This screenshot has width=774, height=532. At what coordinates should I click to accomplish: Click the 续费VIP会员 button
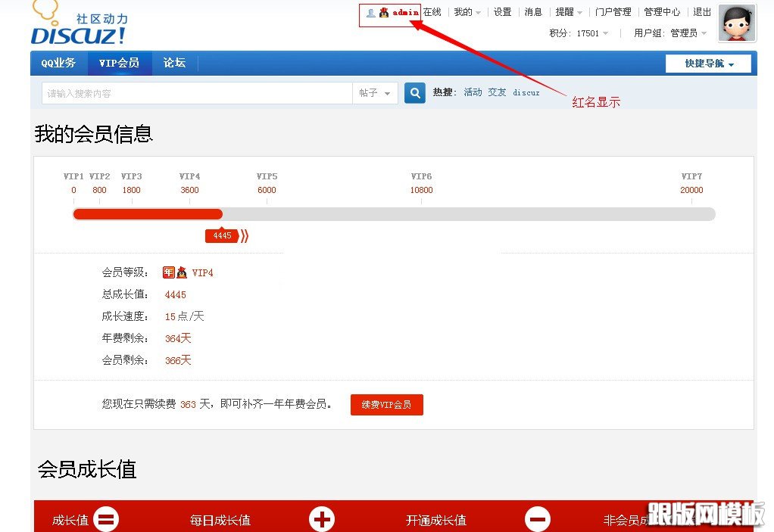[386, 404]
